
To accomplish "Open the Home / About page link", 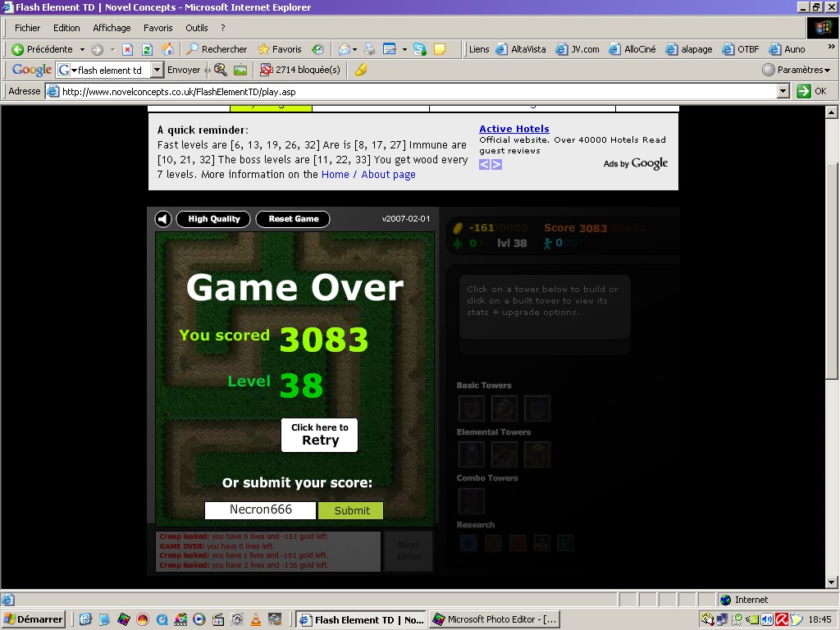I will [368, 175].
